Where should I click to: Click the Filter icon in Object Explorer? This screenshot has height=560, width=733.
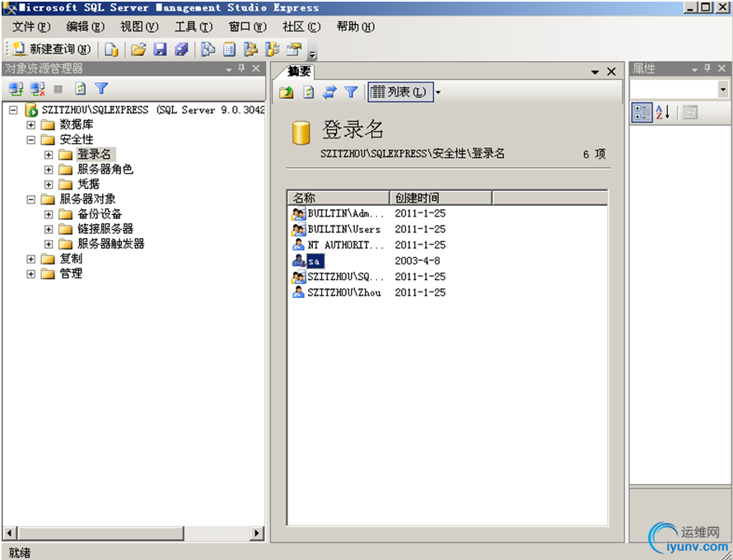tap(101, 88)
